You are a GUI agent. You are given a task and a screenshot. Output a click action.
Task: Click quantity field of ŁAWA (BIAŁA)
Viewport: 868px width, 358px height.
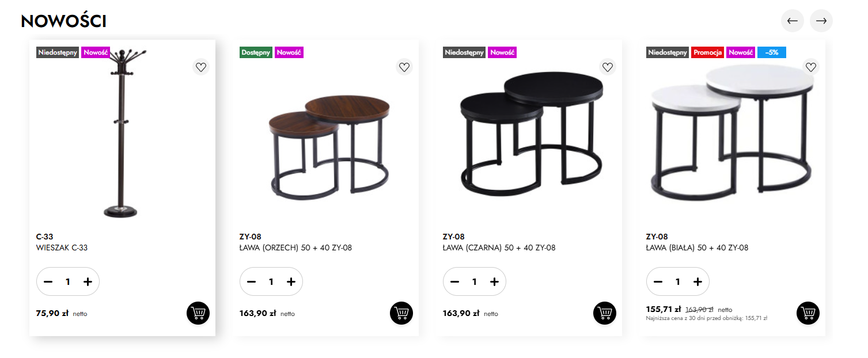coord(678,281)
